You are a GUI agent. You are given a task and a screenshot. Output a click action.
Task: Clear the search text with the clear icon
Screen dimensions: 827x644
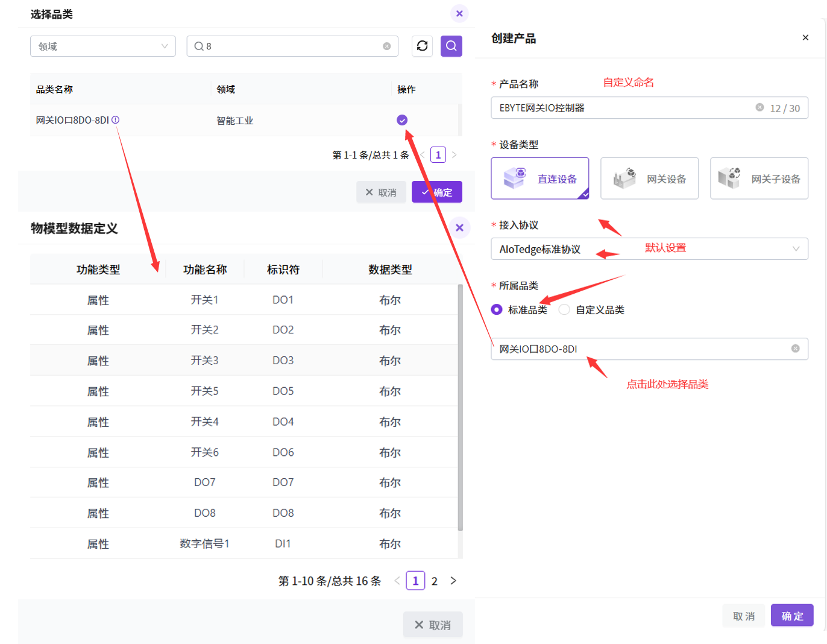pos(386,46)
